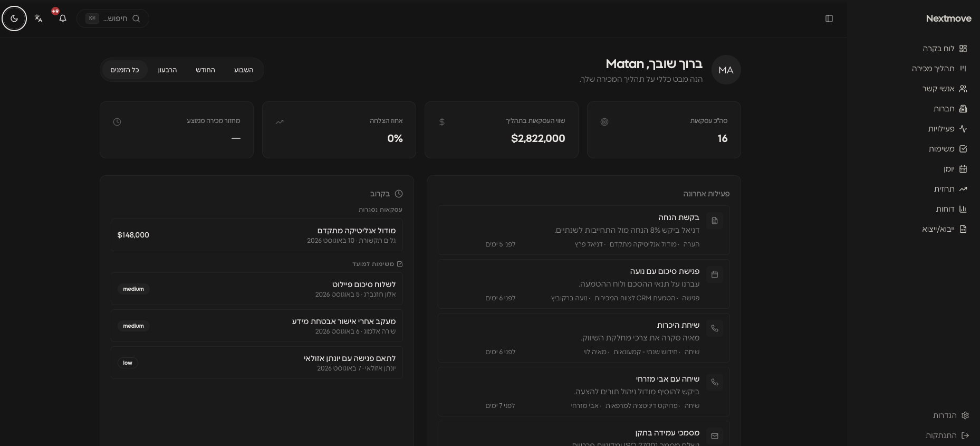Click the tasks checkbox icon in sidebar
The height and width of the screenshot is (446, 980).
(963, 149)
